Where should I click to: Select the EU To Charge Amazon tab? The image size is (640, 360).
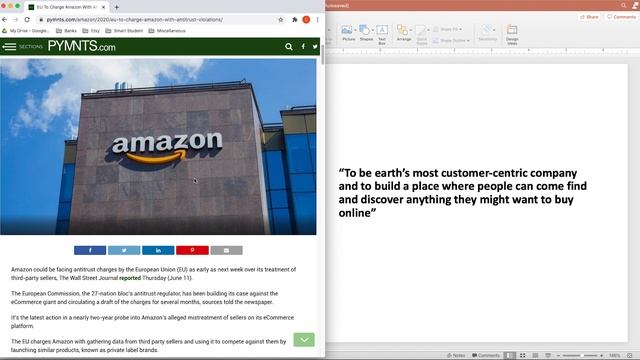pyautogui.click(x=67, y=7)
